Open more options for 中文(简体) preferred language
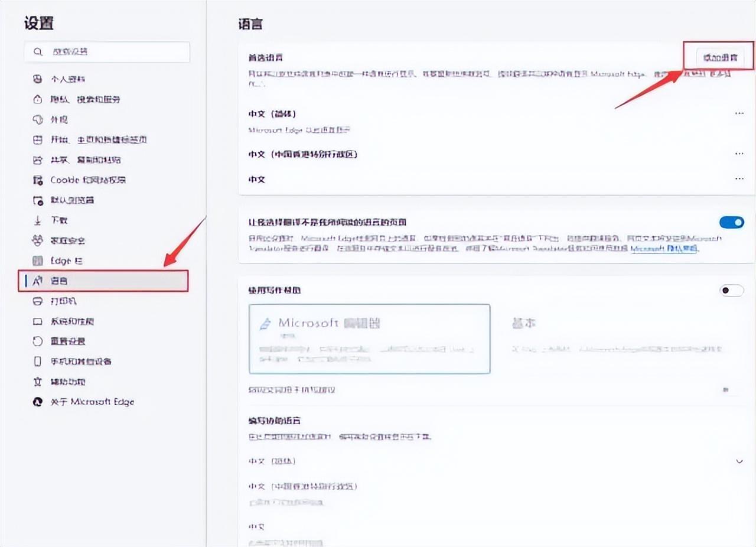 [x=739, y=113]
